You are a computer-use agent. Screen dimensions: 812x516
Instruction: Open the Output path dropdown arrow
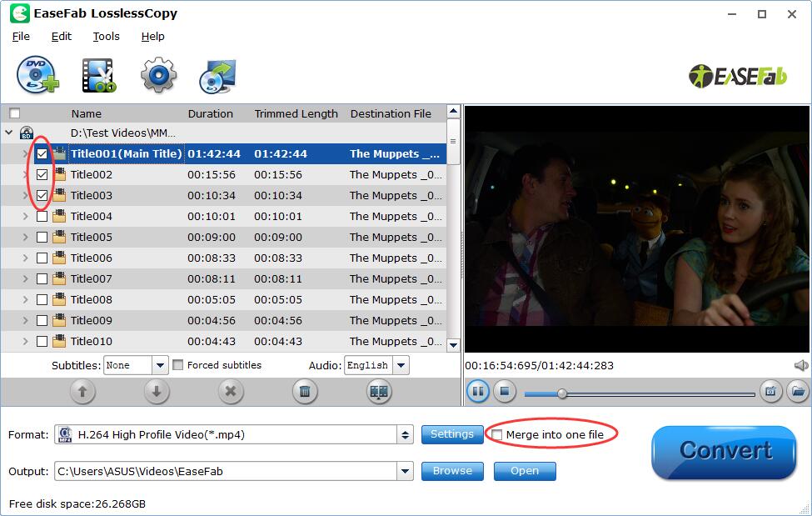[x=405, y=471]
